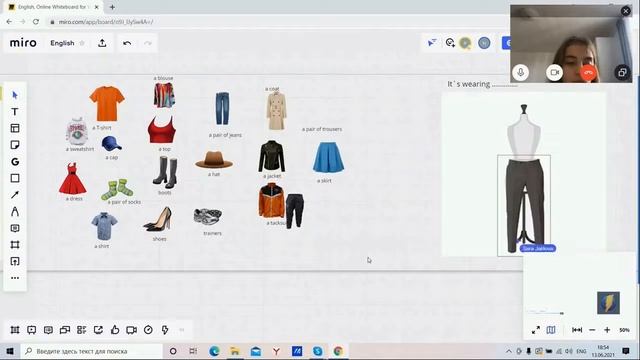Screen dimensions: 640x360
Task: Open the activity lightning icon in bottom toolbar
Action: click(x=165, y=330)
